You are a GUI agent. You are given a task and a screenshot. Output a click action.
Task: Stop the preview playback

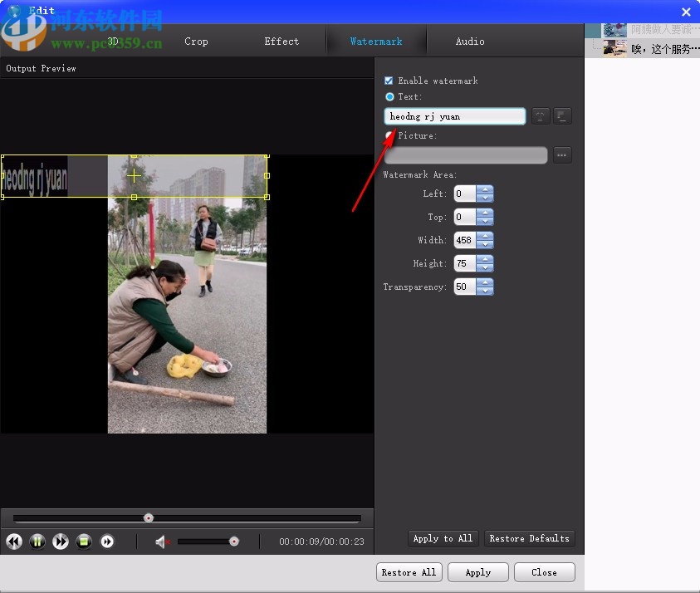click(84, 542)
